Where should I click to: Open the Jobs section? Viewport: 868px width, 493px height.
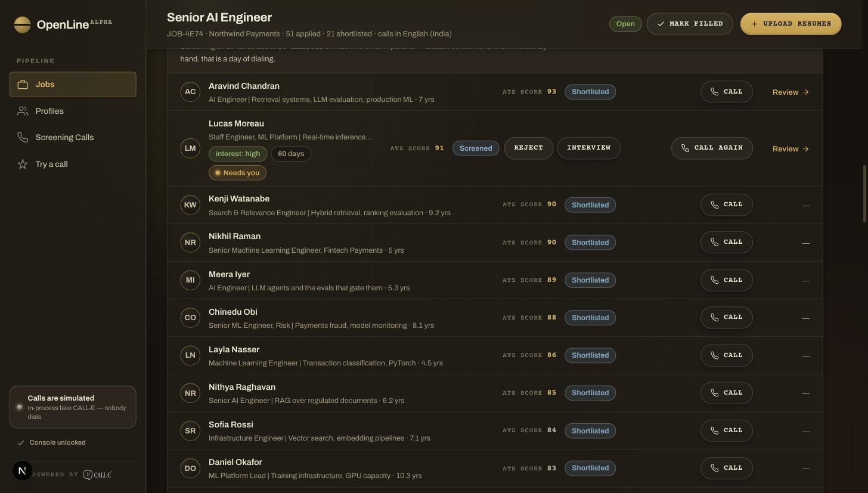point(73,85)
